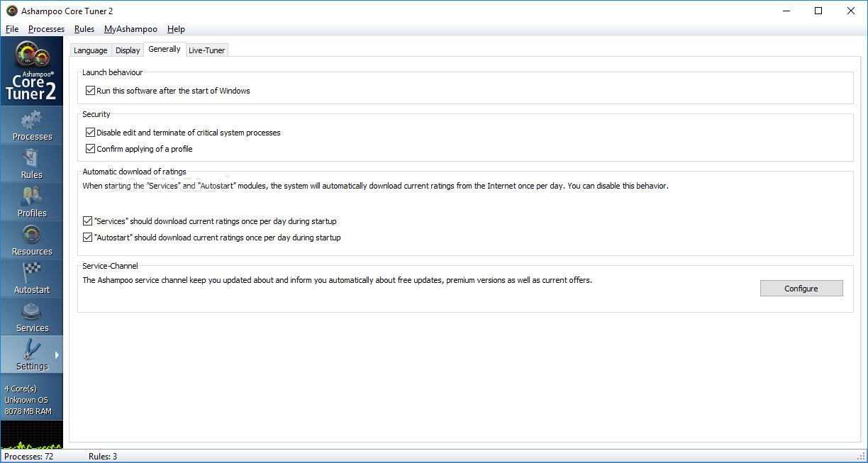Click the "Rules: 3" status bar entry
Screen dimensions: 868x463
[103, 457]
